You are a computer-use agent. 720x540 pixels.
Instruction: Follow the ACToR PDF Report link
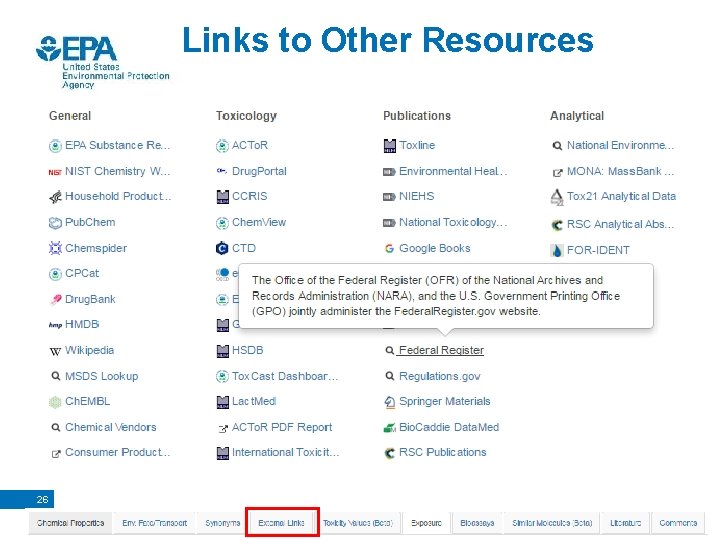[282, 427]
